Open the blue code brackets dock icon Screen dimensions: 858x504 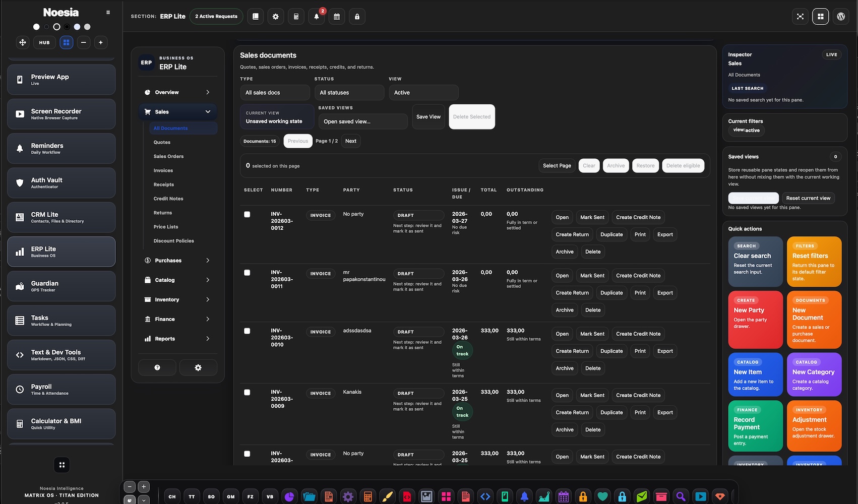click(485, 496)
